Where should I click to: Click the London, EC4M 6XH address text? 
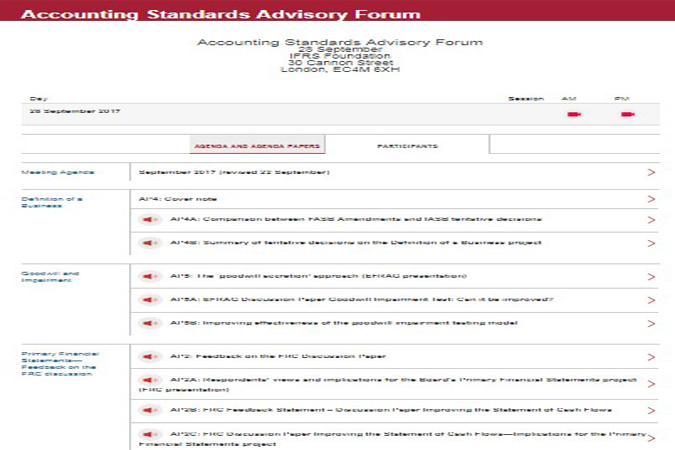[x=340, y=69]
